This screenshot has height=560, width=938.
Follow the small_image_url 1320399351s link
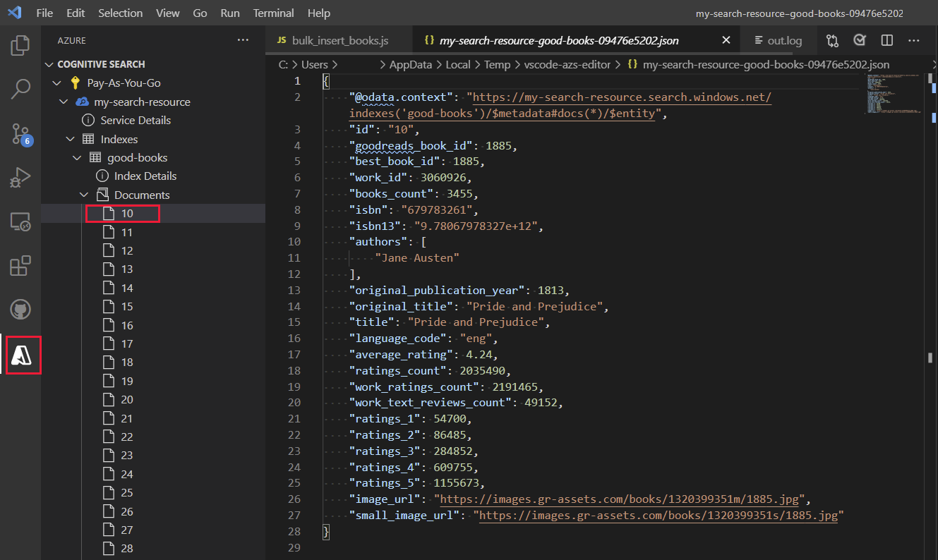[658, 516]
